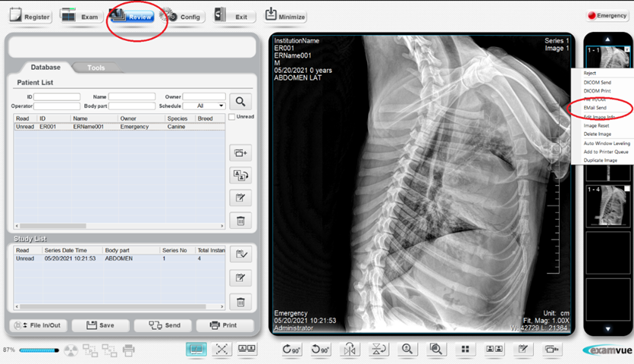Choose EMail Send from context menu
634x364 pixels.
pos(595,108)
